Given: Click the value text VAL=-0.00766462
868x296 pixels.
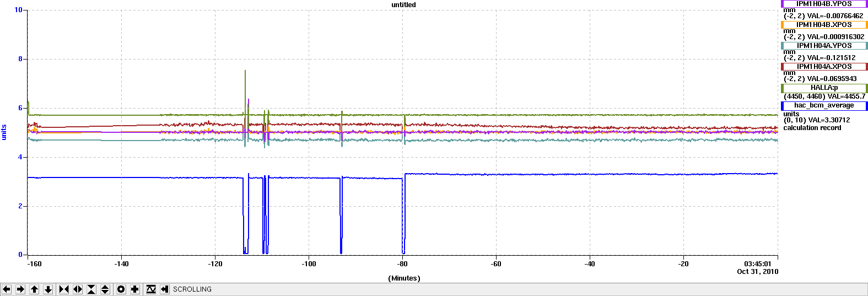Looking at the screenshot, I should pyautogui.click(x=835, y=16).
